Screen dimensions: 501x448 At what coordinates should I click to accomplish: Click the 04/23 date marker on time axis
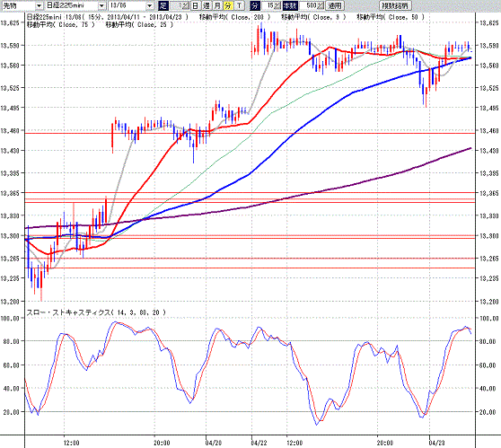(437, 443)
